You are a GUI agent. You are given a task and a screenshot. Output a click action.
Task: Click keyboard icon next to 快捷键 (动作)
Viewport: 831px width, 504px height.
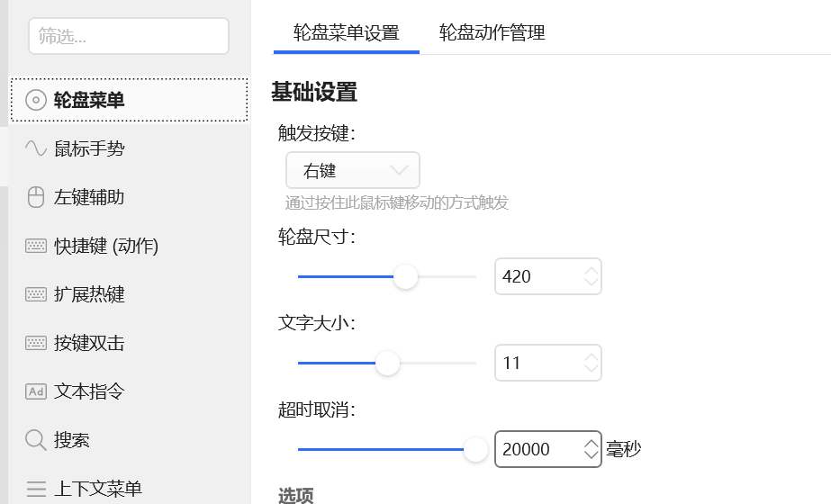pos(35,246)
